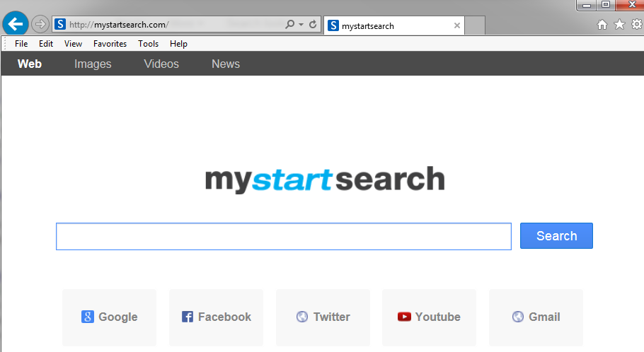The image size is (644, 352).
Task: Open the Tools menu
Action: tap(149, 44)
